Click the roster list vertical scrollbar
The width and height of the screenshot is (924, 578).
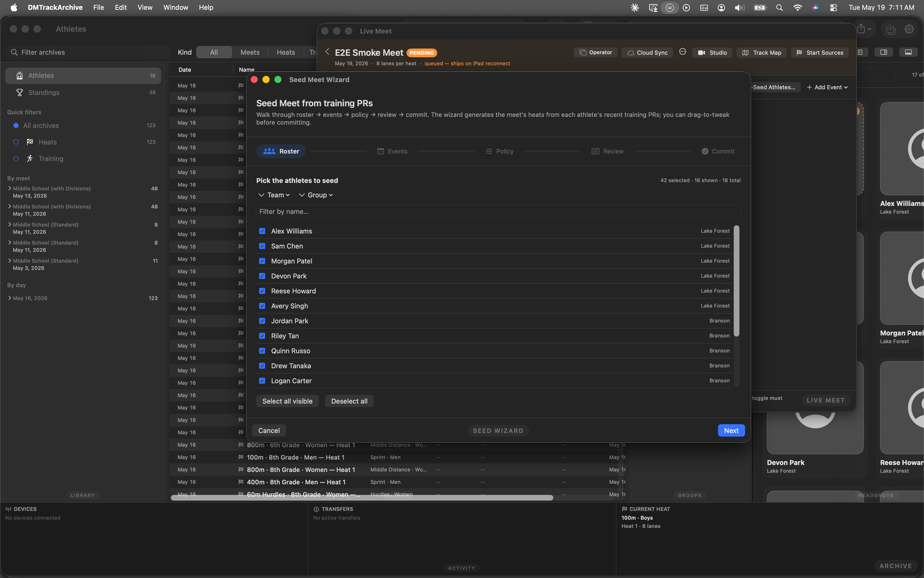[737, 281]
